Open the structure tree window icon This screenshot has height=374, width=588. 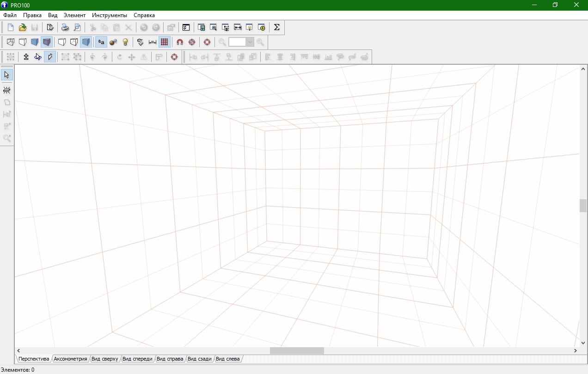[x=226, y=27]
